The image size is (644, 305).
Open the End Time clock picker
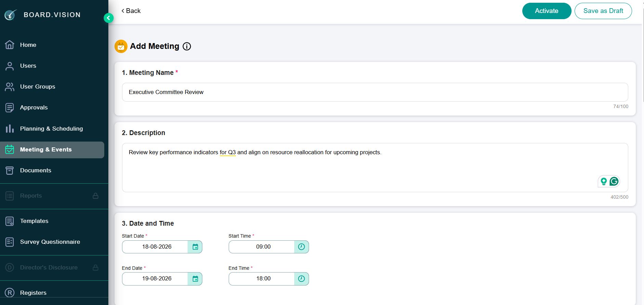coord(301,279)
